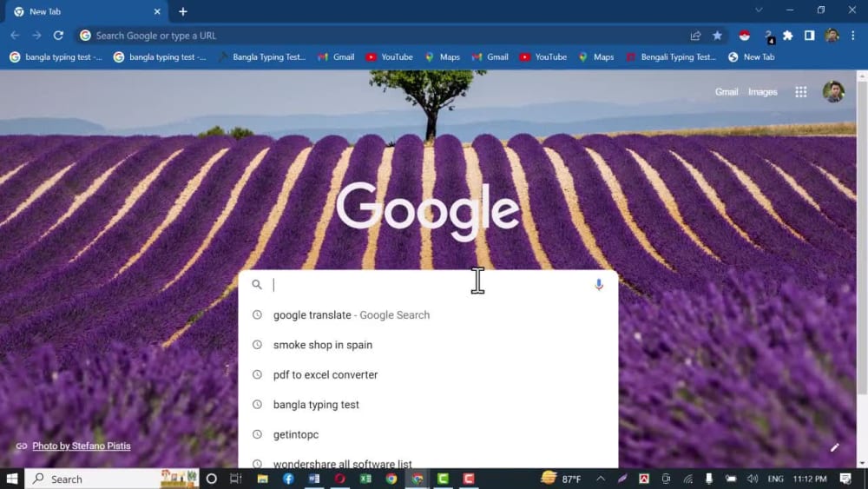This screenshot has width=868, height=489.
Task: Open 'Bangla Typing Test...' bookmark
Action: (x=262, y=57)
